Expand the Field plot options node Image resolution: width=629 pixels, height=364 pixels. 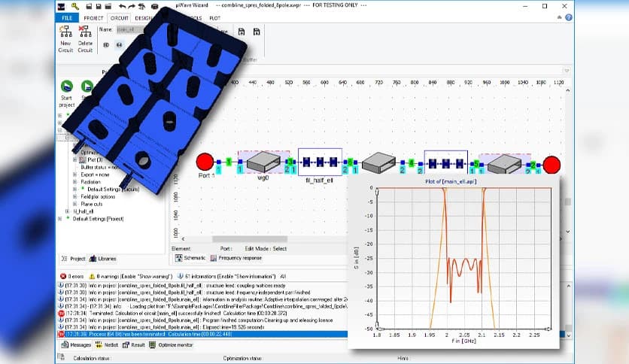pos(74,197)
